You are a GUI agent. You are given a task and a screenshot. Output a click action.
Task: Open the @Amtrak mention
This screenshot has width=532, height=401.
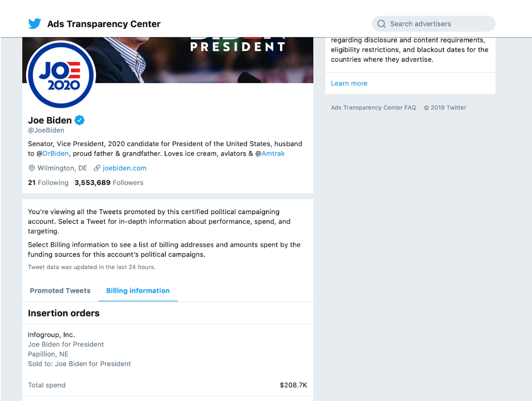point(270,154)
